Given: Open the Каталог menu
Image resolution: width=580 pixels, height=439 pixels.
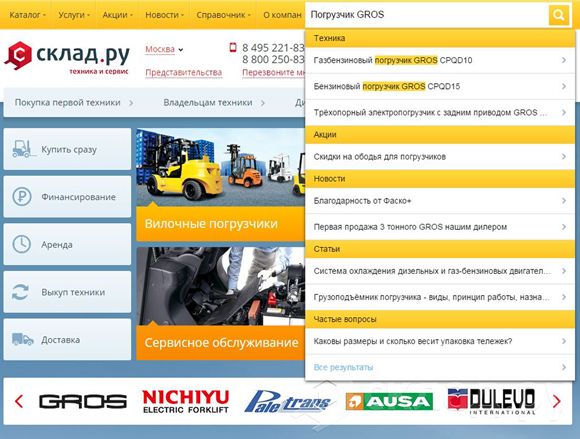Looking at the screenshot, I should tap(27, 15).
